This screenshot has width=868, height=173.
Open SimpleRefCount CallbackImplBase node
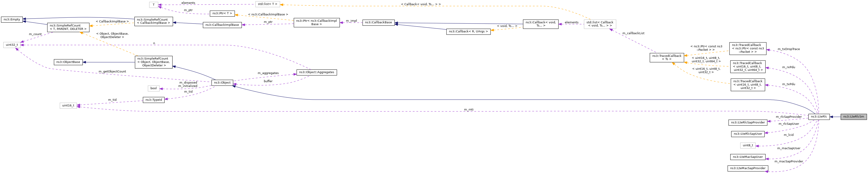[x=154, y=21]
